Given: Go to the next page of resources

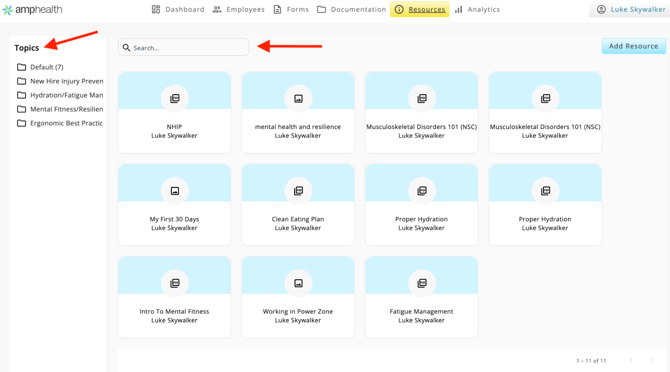Looking at the screenshot, I should point(652,361).
